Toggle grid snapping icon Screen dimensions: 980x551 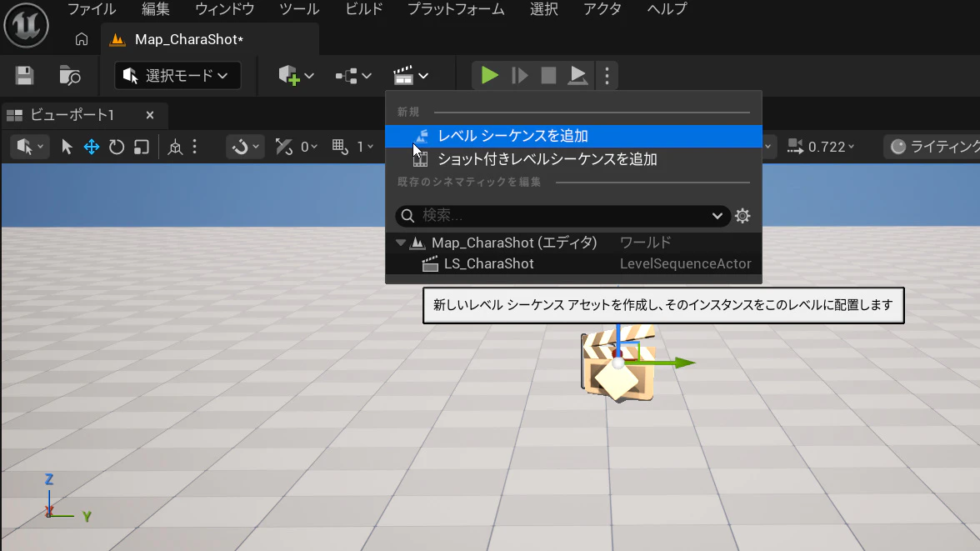coord(340,147)
